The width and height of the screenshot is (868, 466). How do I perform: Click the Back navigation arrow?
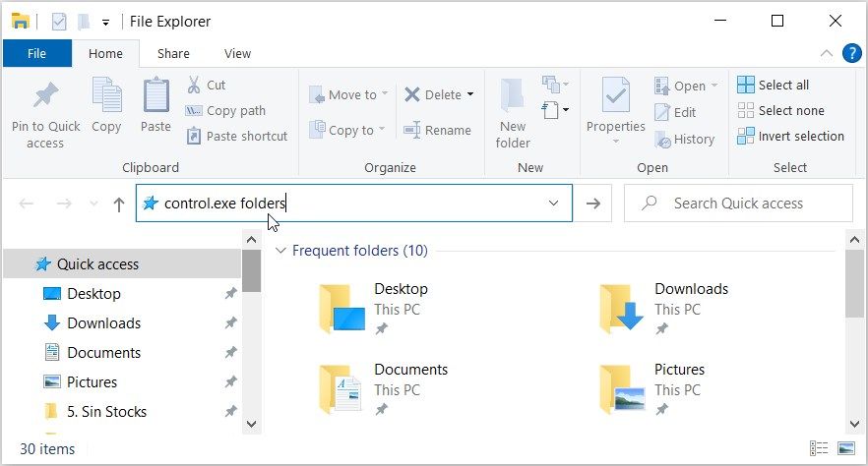point(27,204)
